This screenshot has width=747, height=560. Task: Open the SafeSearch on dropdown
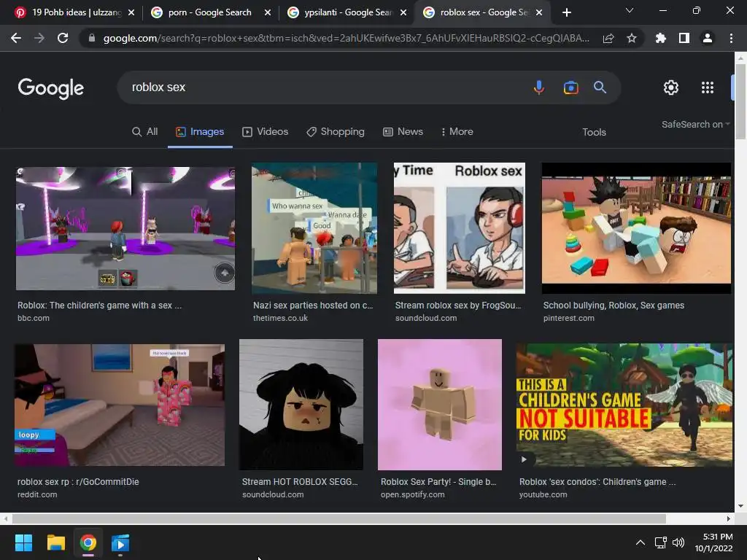point(695,124)
